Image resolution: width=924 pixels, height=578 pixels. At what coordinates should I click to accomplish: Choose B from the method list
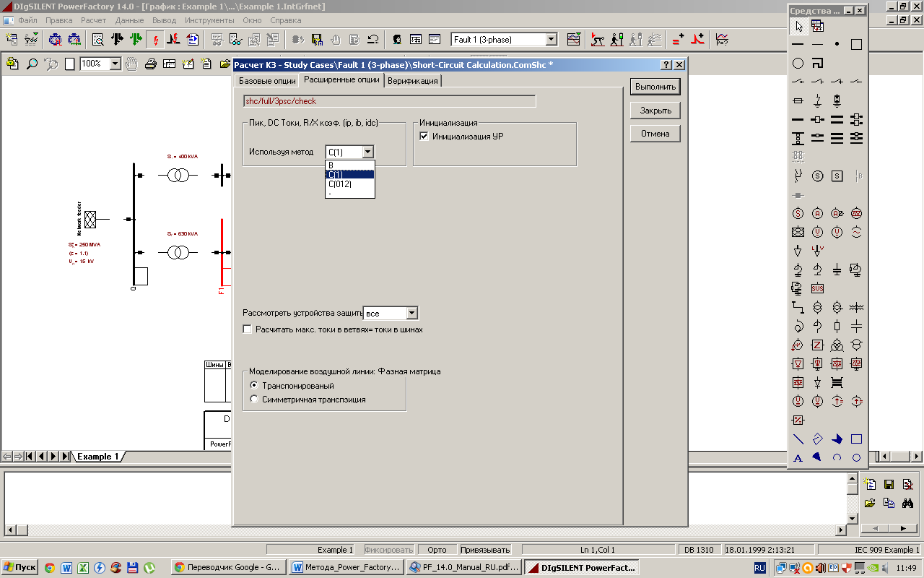click(x=350, y=165)
